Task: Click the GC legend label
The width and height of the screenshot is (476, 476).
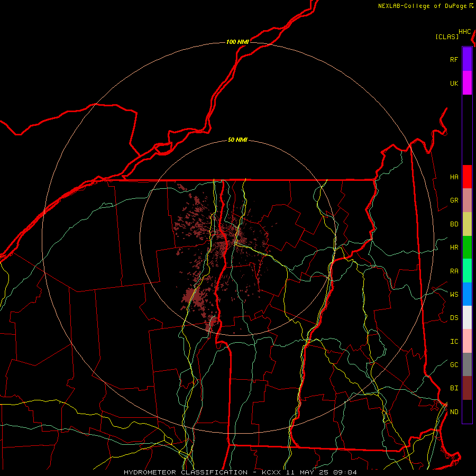Action: 454,365
